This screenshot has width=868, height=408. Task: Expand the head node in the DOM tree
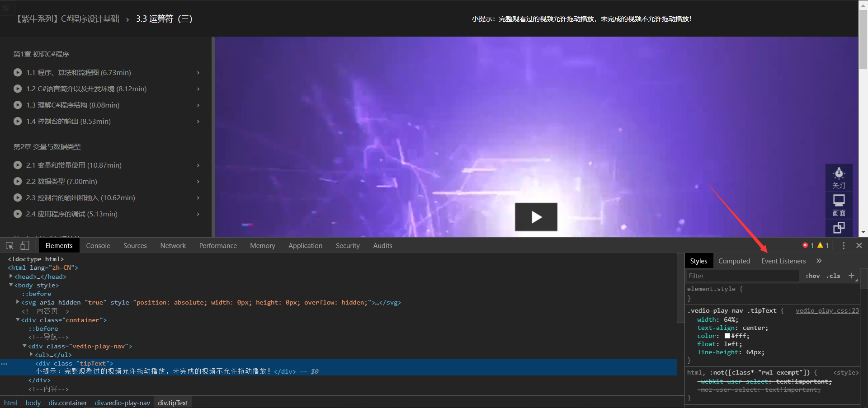11,276
